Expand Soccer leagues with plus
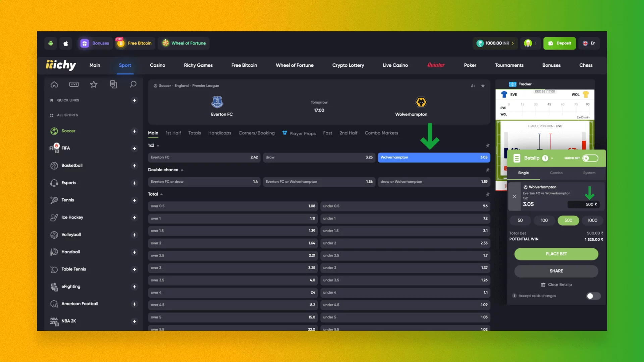Image resolution: width=644 pixels, height=362 pixels. pos(134,131)
